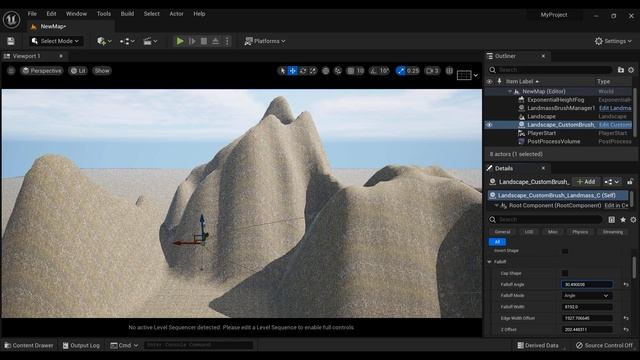The width and height of the screenshot is (640, 360).
Task: Click the stop simulation button
Action: click(x=204, y=41)
